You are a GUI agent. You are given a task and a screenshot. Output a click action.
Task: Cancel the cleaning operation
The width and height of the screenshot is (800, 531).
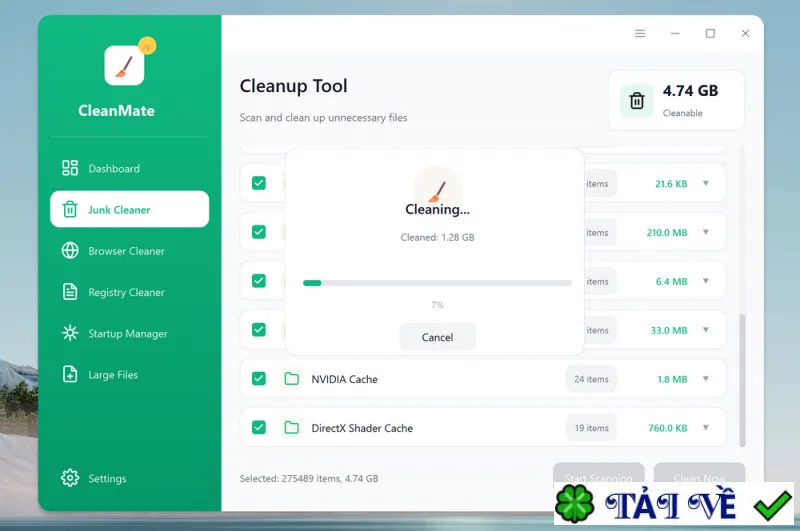coord(437,337)
